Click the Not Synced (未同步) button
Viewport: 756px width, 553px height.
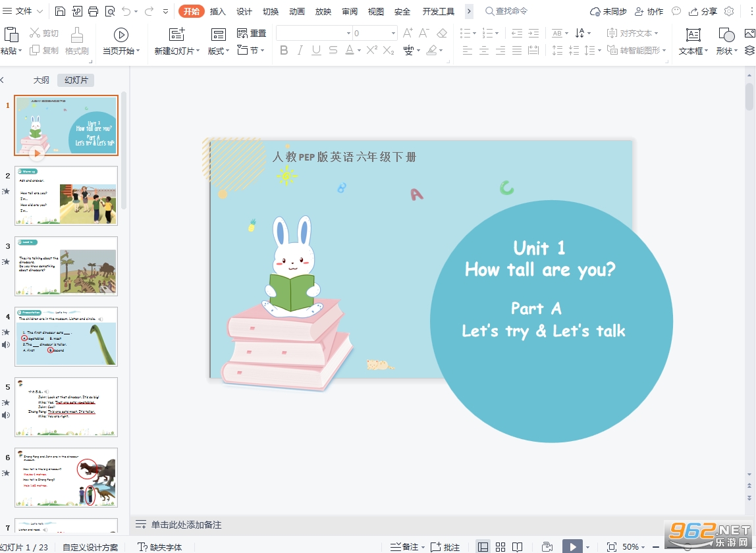pyautogui.click(x=608, y=11)
